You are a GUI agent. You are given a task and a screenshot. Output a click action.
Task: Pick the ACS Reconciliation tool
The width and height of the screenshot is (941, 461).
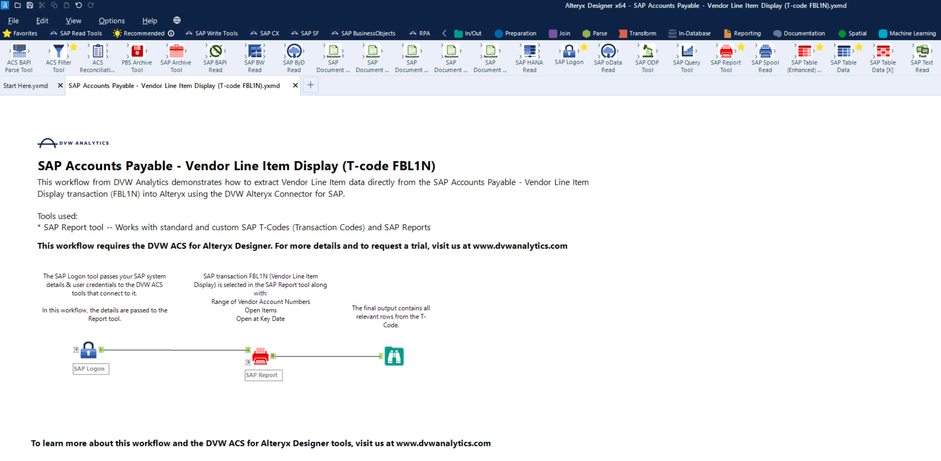[x=97, y=51]
